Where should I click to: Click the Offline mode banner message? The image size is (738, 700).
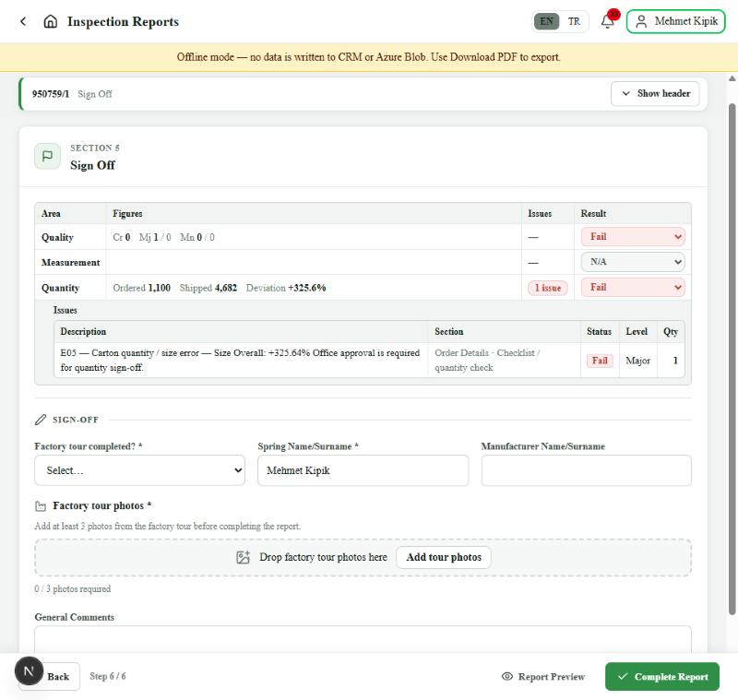(368, 57)
